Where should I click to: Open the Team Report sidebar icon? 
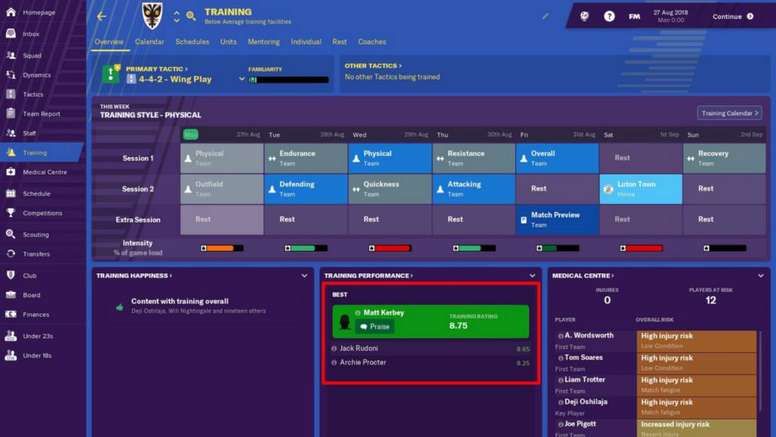pyautogui.click(x=11, y=113)
